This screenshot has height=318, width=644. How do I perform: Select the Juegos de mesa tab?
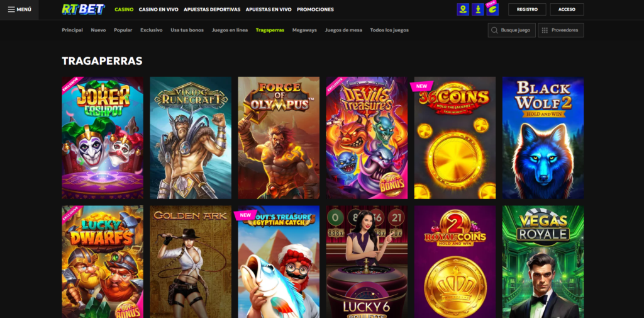pyautogui.click(x=343, y=30)
